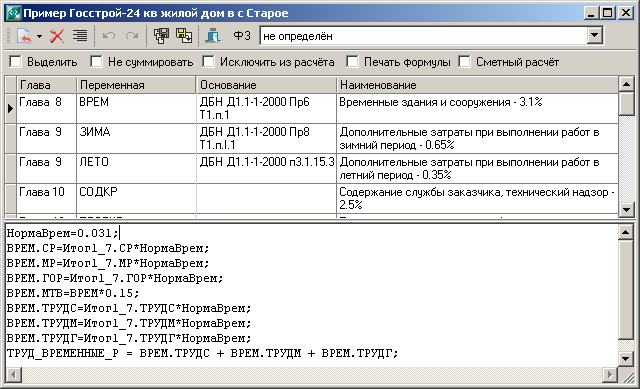Click the Наименование column header
The width and height of the screenshot is (640, 389).
point(478,85)
